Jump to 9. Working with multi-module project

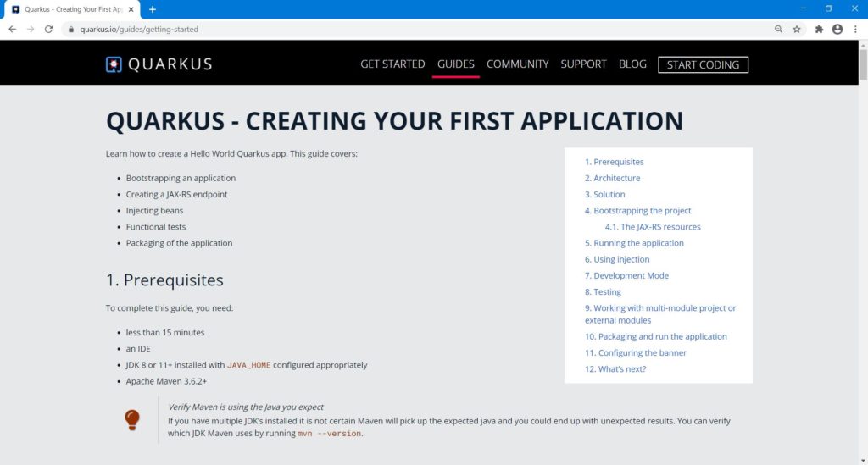click(660, 314)
